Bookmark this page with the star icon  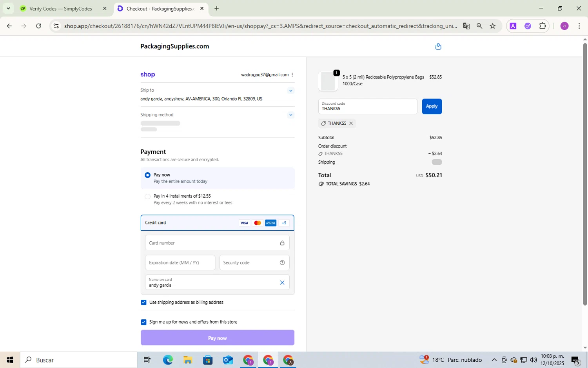[493, 26]
